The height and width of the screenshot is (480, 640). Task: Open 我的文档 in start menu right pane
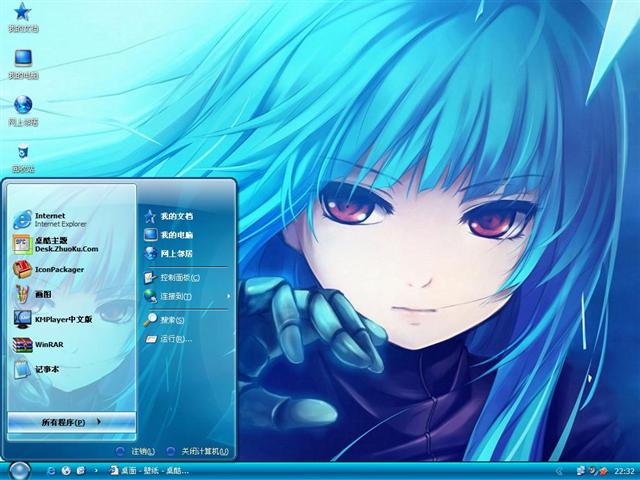pos(168,216)
